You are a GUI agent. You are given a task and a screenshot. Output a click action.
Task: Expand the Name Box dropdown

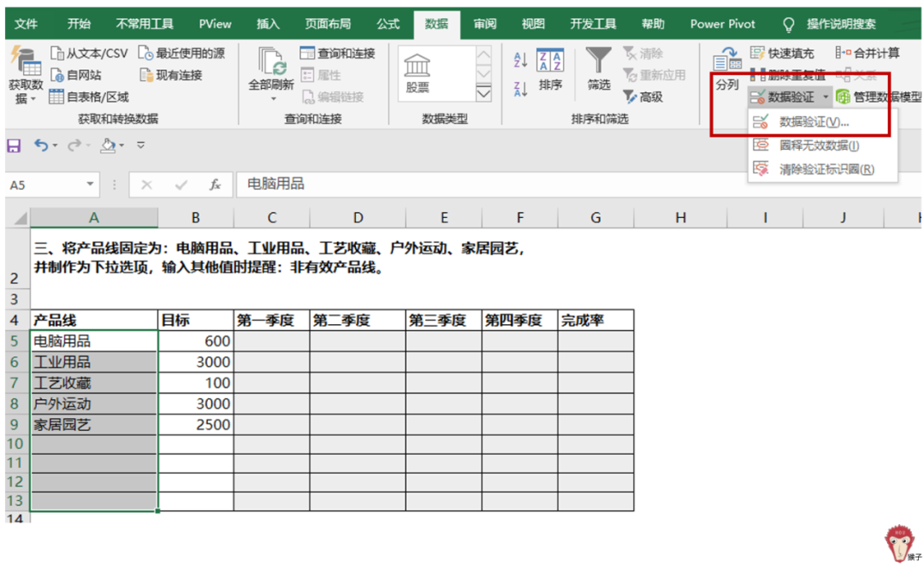click(90, 185)
